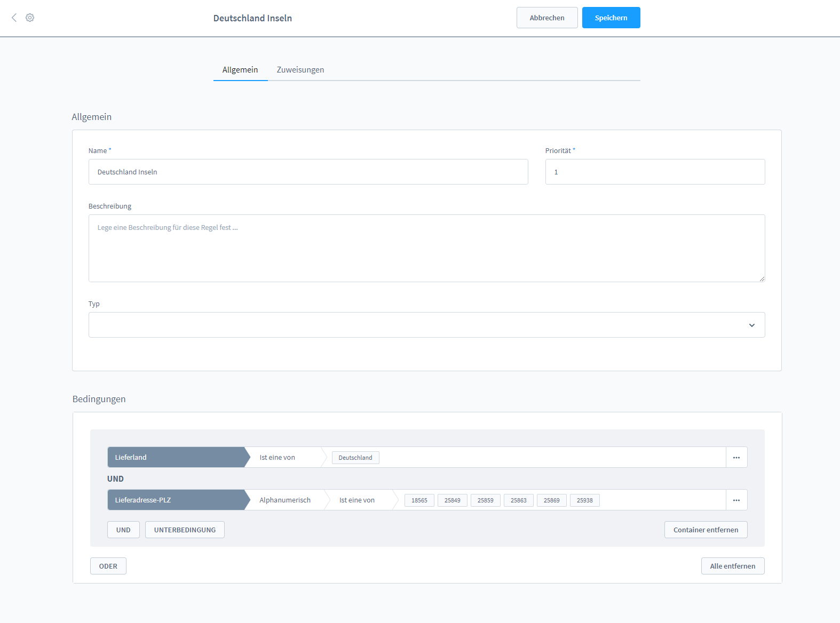Add an UNTERBEDINGUNG sub-condition

[x=185, y=530]
